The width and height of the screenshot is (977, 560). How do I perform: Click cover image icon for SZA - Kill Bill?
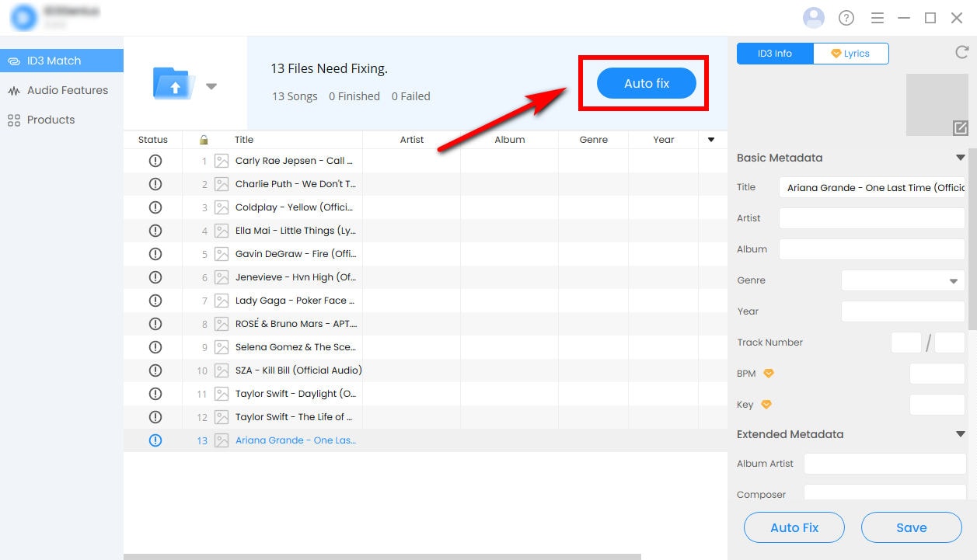[x=222, y=370]
